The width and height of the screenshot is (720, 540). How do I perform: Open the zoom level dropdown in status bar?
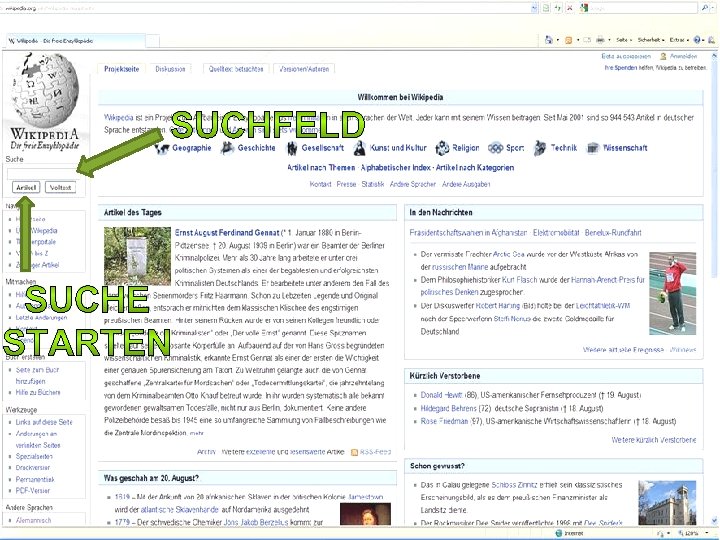[707, 533]
